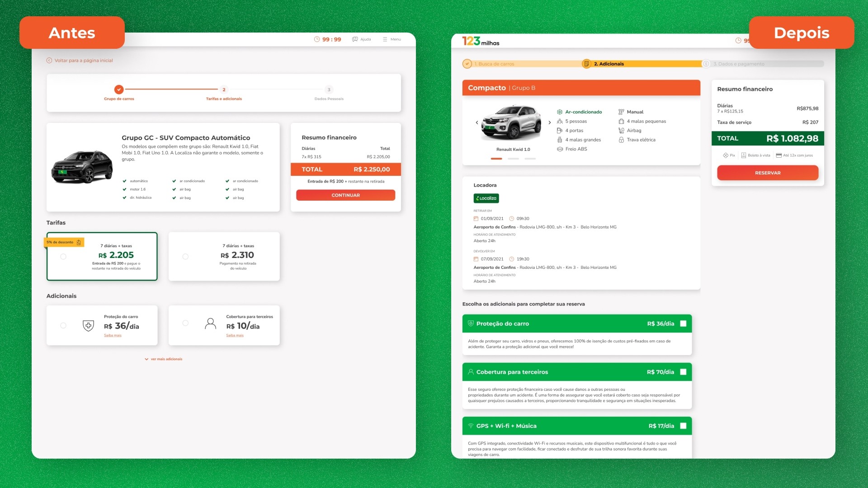Tick the GPS + Wi-fi + Música checkbox
Viewport: 868px width, 488px height.
tap(683, 426)
